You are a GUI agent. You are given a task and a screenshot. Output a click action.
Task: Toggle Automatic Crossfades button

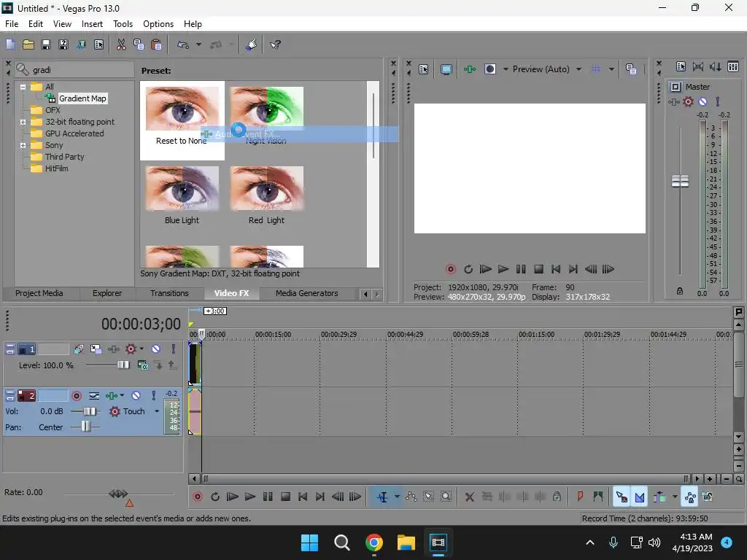tap(640, 497)
